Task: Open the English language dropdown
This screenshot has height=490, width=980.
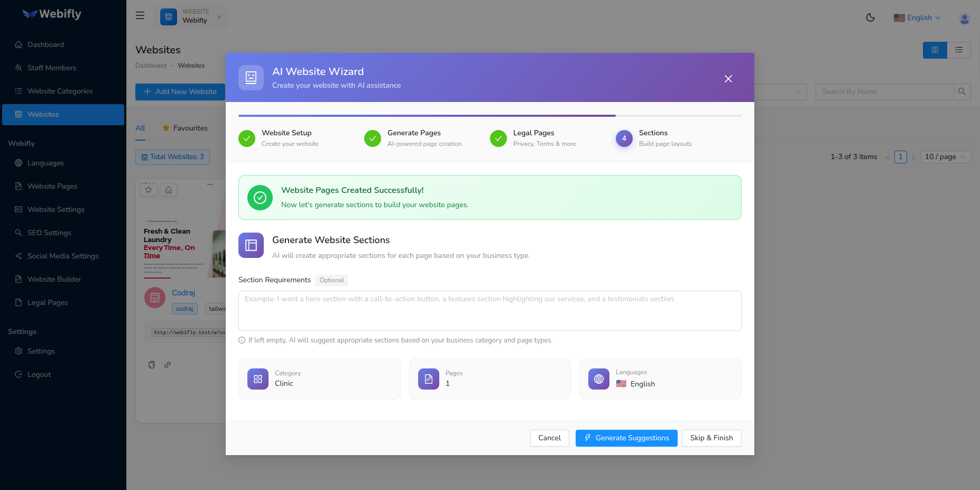Action: point(917,18)
